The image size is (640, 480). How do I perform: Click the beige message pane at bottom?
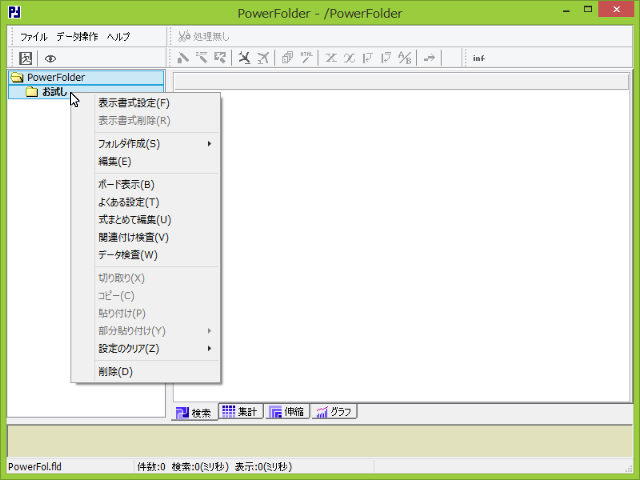tap(320, 441)
